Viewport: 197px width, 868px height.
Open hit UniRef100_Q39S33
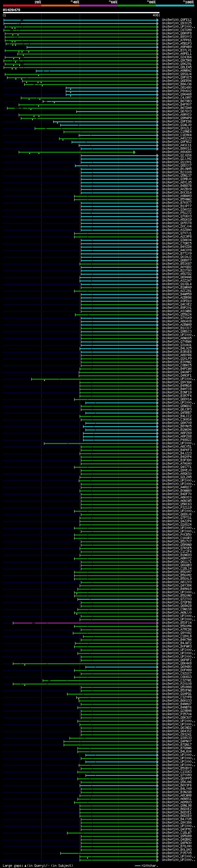click(177, 738)
